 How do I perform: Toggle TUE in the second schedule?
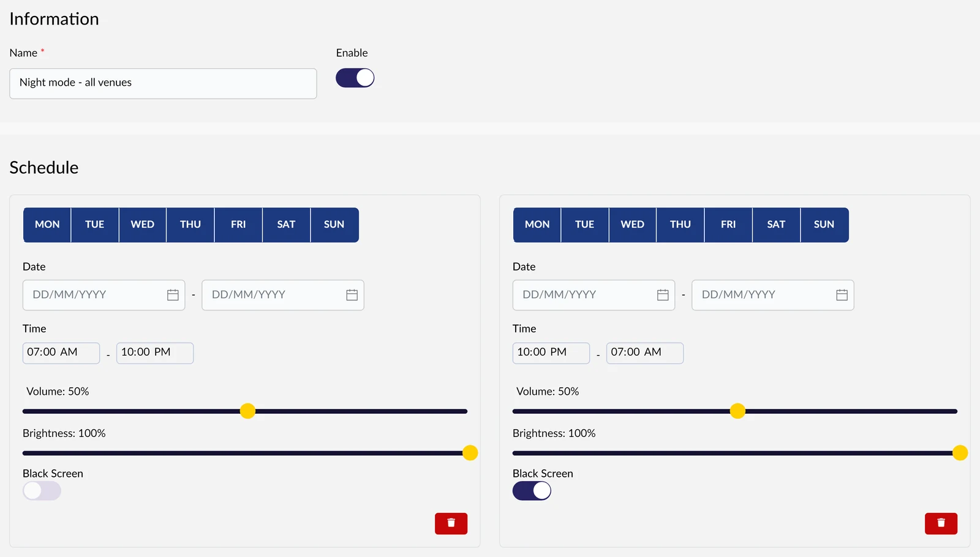click(585, 225)
